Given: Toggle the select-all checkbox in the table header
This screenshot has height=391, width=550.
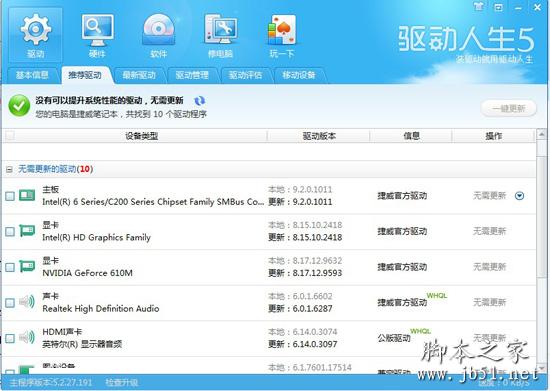Looking at the screenshot, I should tap(10, 136).
